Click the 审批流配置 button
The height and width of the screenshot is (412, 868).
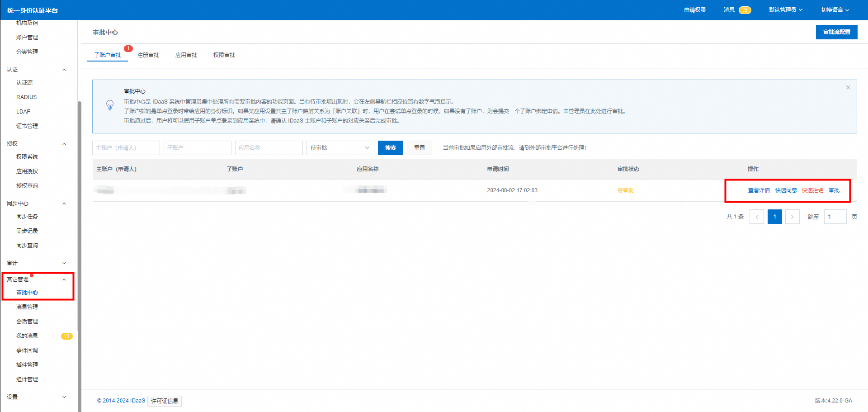tap(836, 32)
